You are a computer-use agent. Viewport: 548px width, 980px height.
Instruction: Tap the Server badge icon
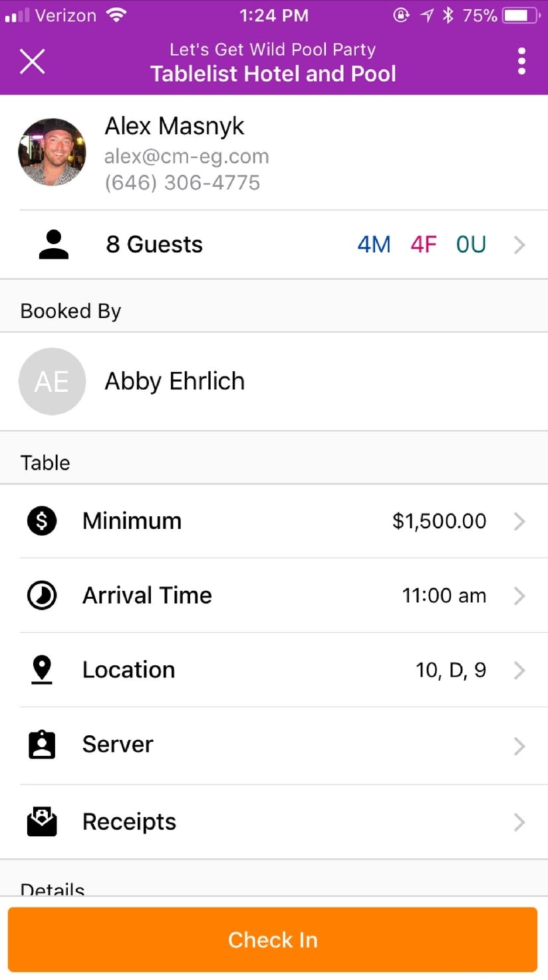click(42, 744)
